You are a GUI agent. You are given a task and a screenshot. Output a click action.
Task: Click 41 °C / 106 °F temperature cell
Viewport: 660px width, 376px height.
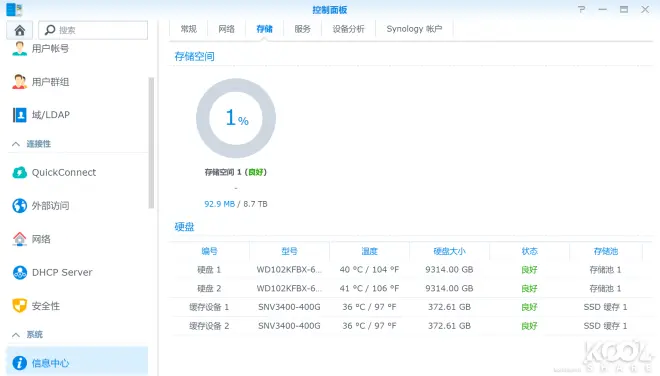(369, 288)
